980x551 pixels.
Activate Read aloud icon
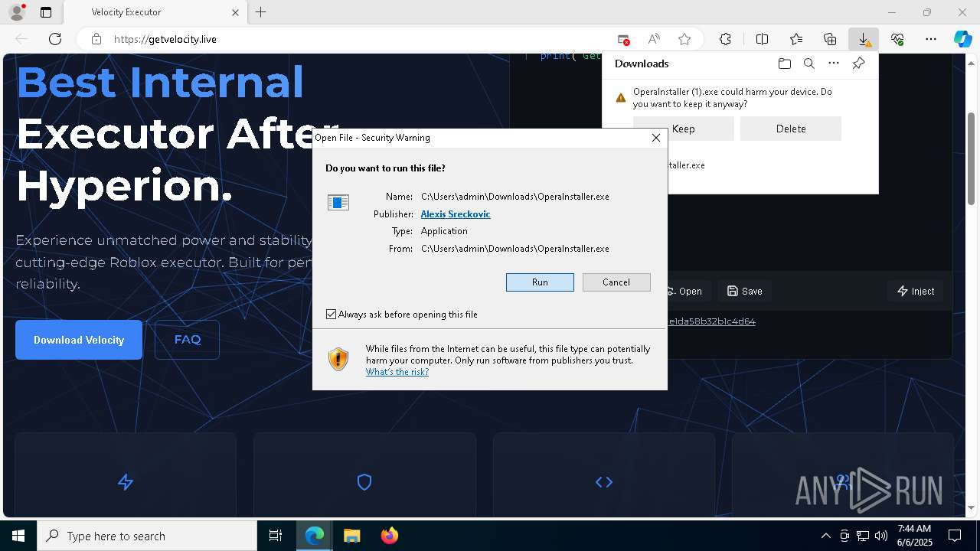(654, 39)
